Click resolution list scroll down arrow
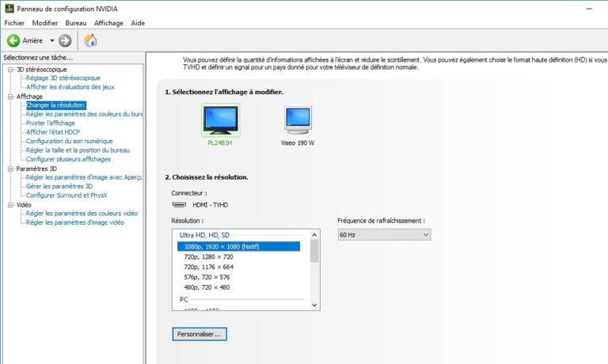 [x=314, y=305]
